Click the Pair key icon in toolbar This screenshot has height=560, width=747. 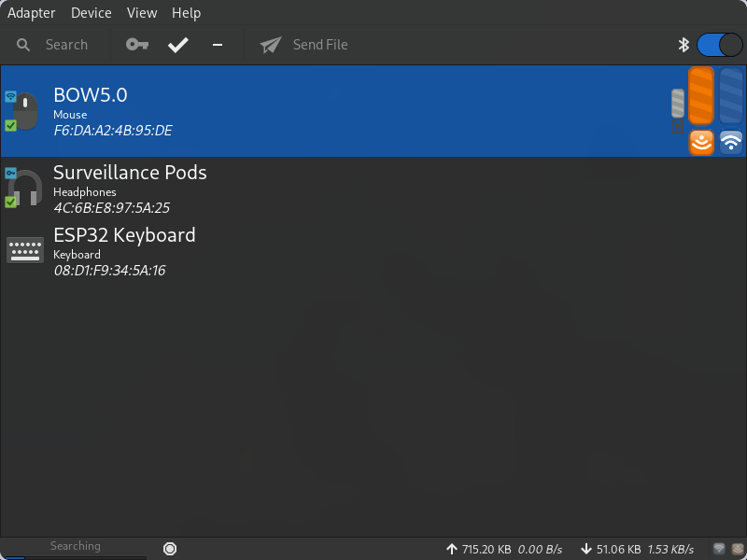[x=137, y=45]
